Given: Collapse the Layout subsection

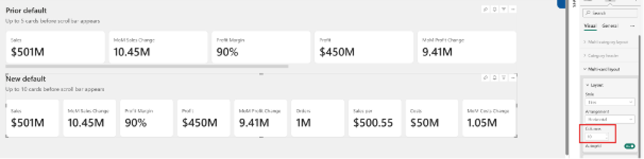Looking at the screenshot, I should tap(595, 85).
